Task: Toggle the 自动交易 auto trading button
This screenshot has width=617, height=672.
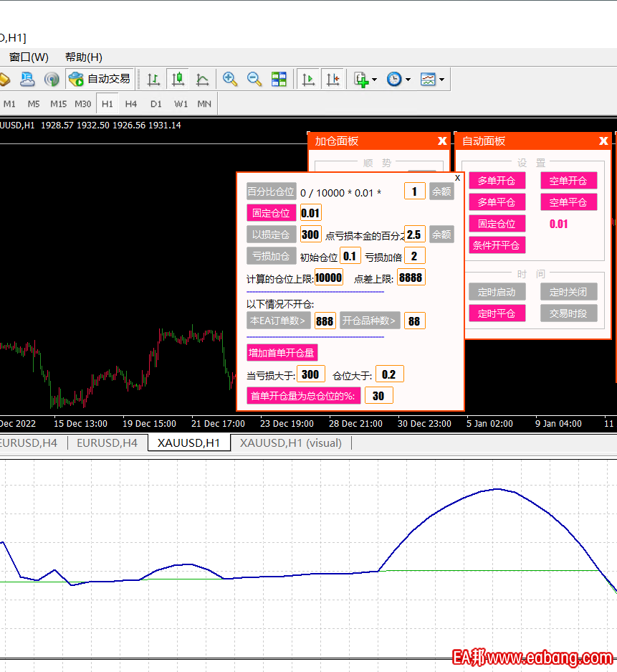Action: click(100, 80)
